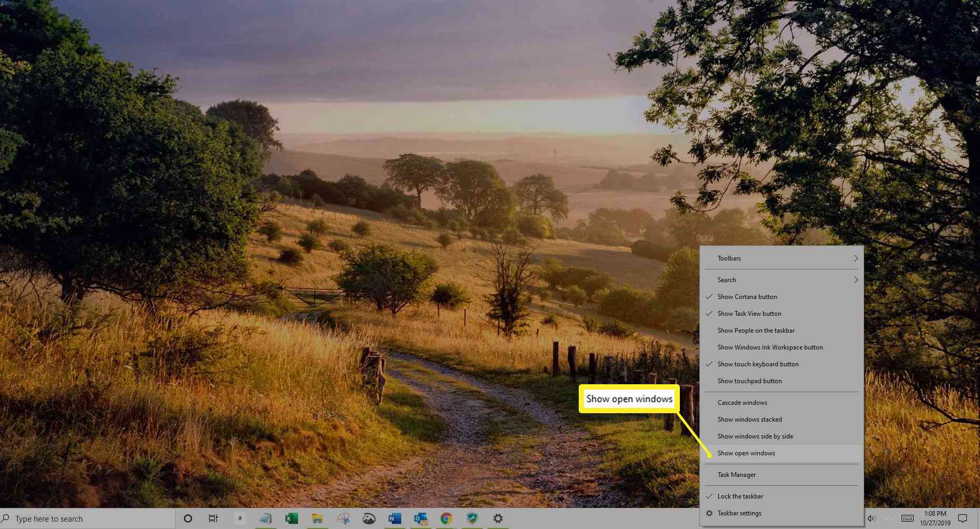
Task: Open File Explorer from the taskbar
Action: tap(316, 518)
